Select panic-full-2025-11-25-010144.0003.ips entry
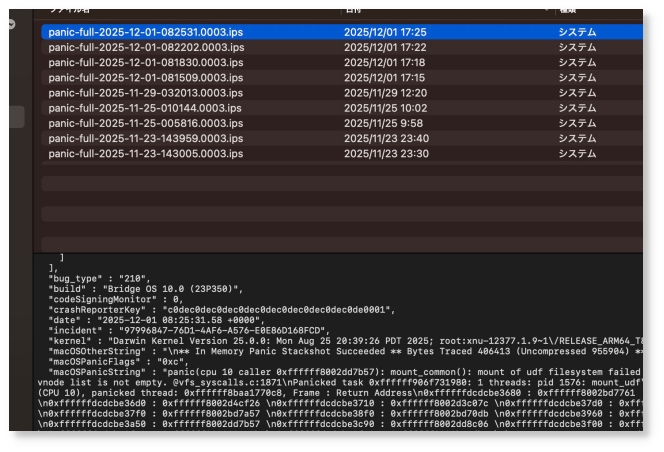 (146, 108)
